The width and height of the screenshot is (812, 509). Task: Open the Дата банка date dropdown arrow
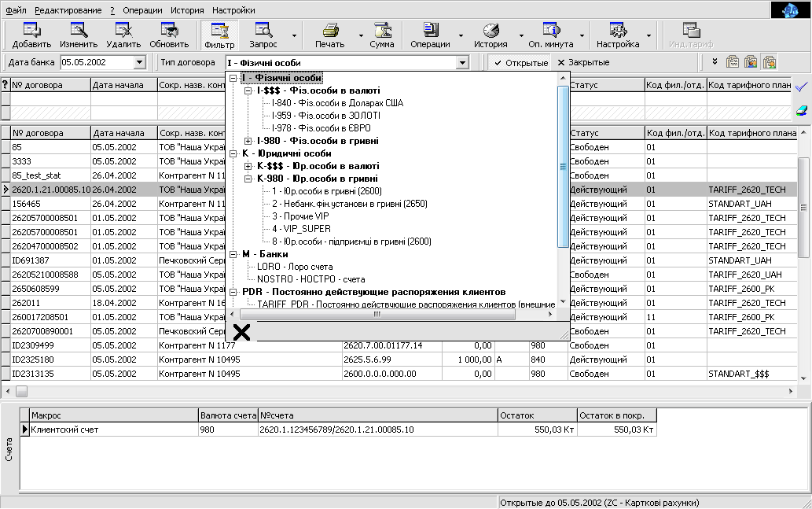[139, 63]
